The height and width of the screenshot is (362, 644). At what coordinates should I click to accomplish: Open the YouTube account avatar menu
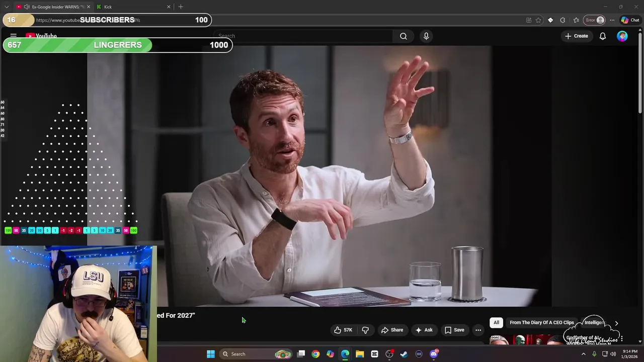click(622, 36)
